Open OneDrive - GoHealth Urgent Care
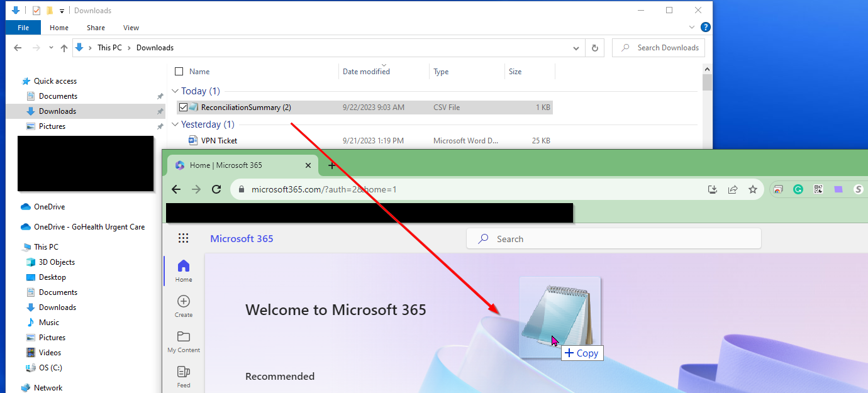The image size is (868, 393). click(89, 227)
